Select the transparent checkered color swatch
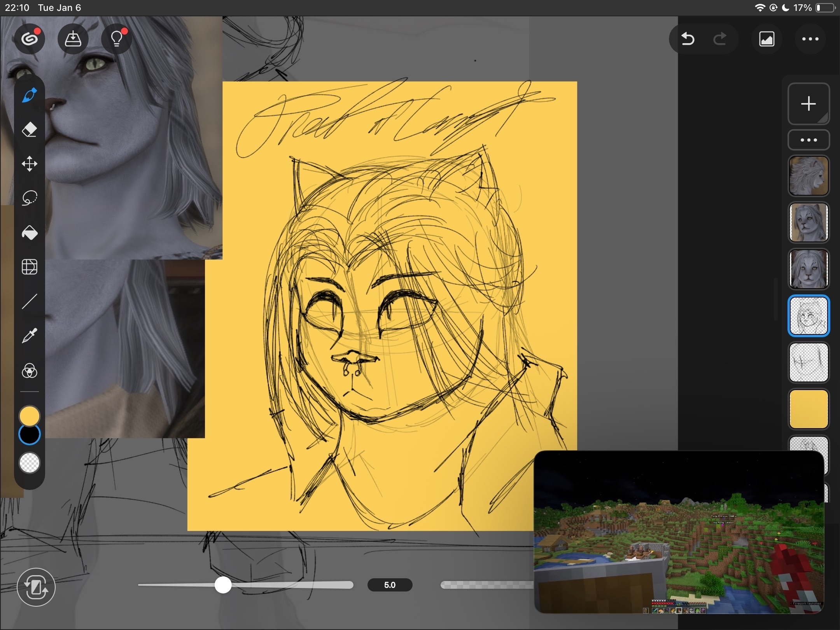Viewport: 840px width, 630px height. pyautogui.click(x=30, y=463)
